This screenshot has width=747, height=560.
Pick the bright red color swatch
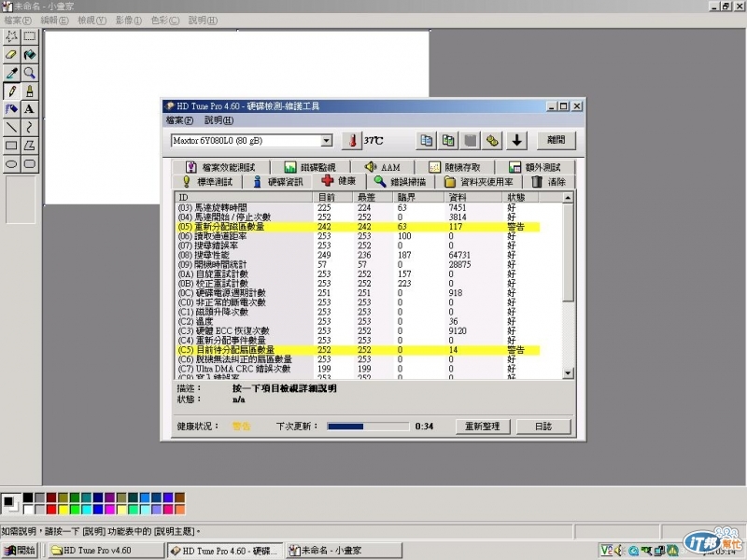(51, 510)
